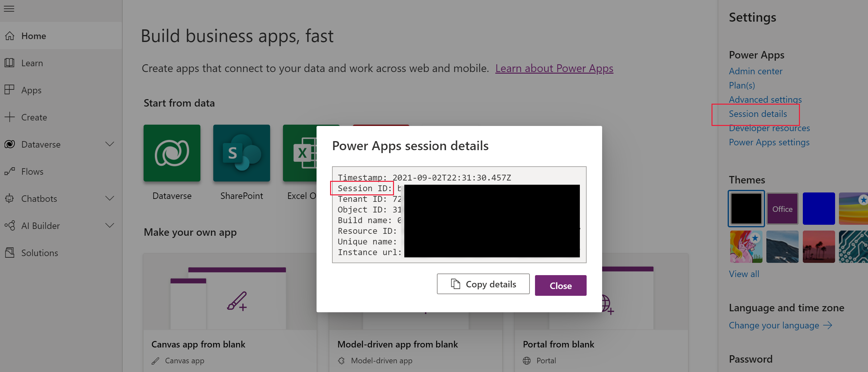
Task: Click Advanced settings option
Action: click(765, 99)
